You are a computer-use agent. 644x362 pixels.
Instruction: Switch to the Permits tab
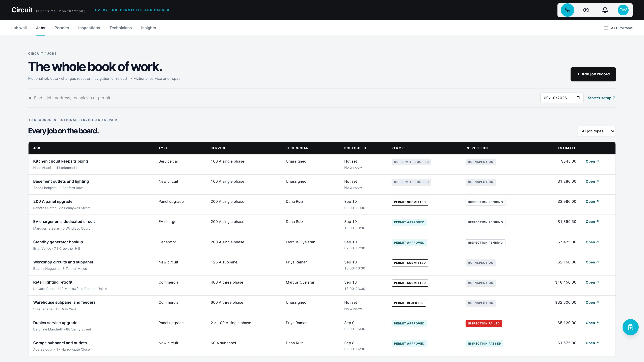click(x=62, y=28)
